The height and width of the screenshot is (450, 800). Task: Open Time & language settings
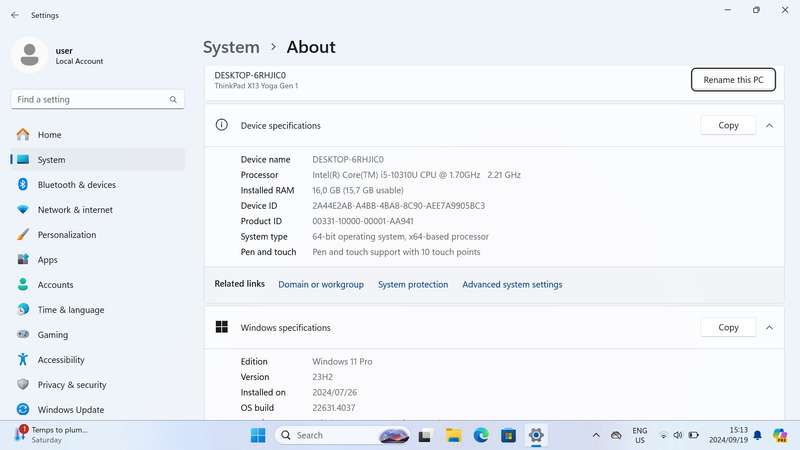click(98, 310)
